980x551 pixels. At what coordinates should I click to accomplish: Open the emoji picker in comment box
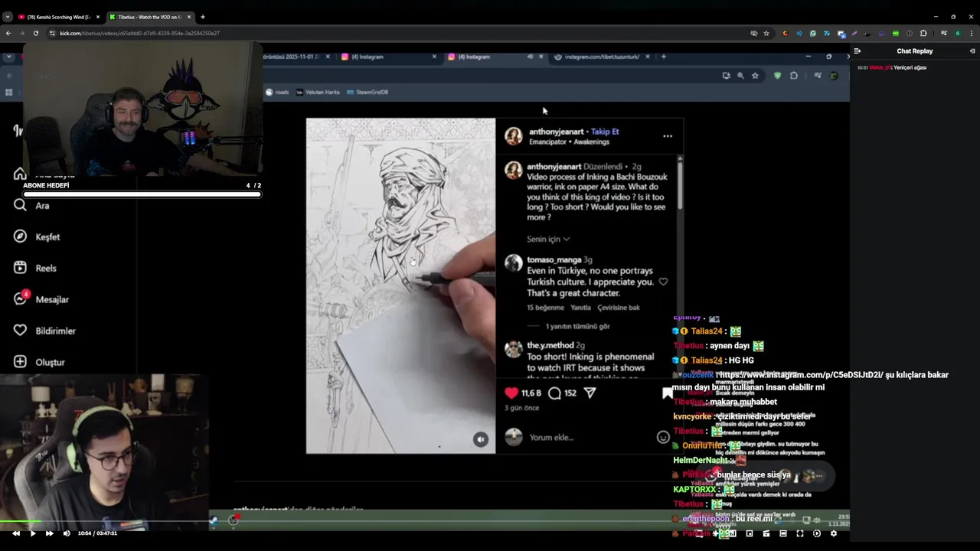point(663,437)
